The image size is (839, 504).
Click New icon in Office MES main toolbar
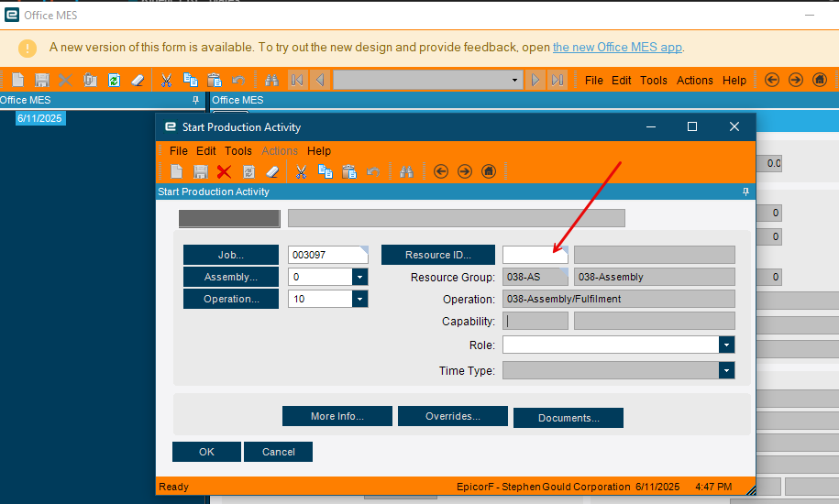click(17, 80)
